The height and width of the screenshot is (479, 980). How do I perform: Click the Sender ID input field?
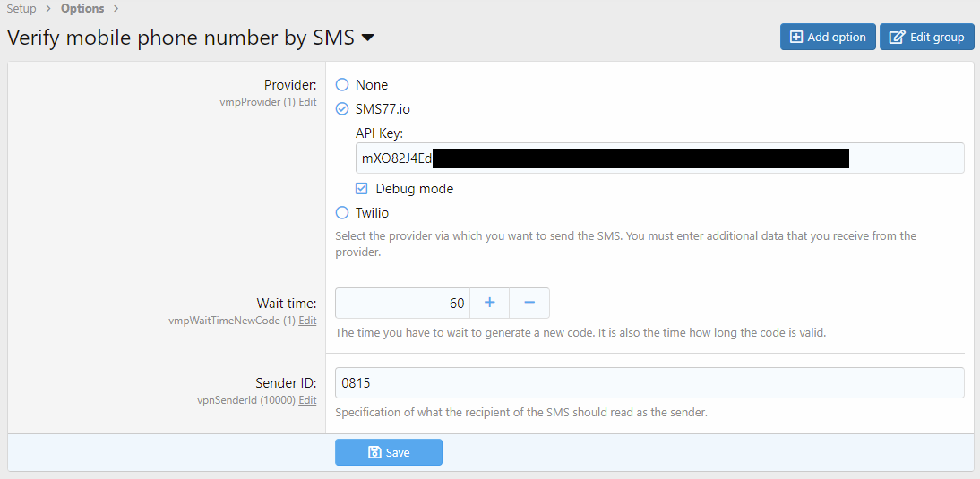point(649,382)
